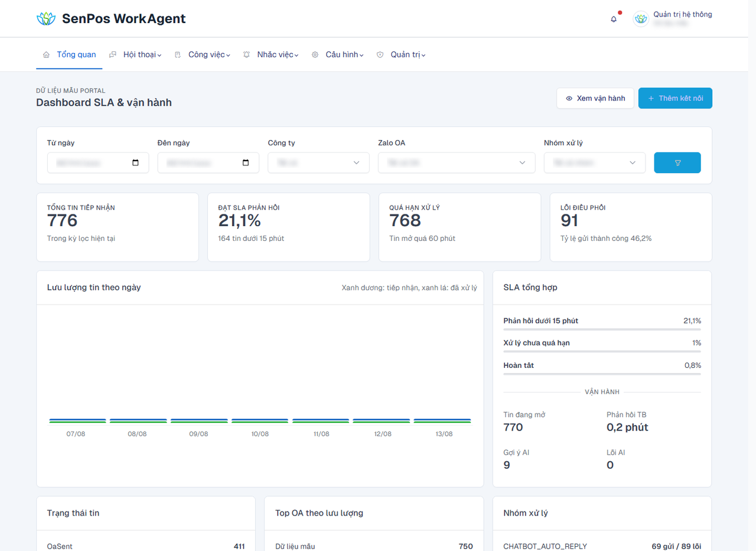Click the bell icon beside Nhắc việc
Viewport: 756px width, 551px height.
pos(246,55)
